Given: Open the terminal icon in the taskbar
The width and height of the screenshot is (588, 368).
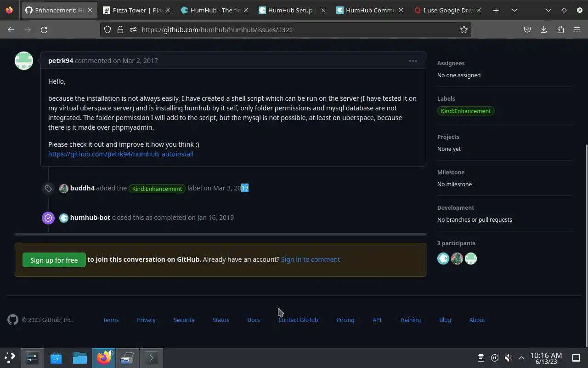Looking at the screenshot, I should pos(152,357).
